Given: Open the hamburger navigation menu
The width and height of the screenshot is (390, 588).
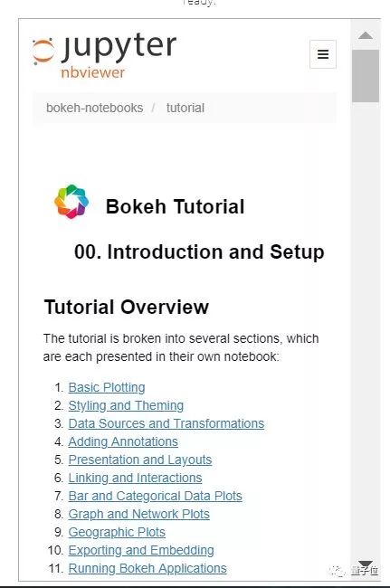Looking at the screenshot, I should (323, 54).
